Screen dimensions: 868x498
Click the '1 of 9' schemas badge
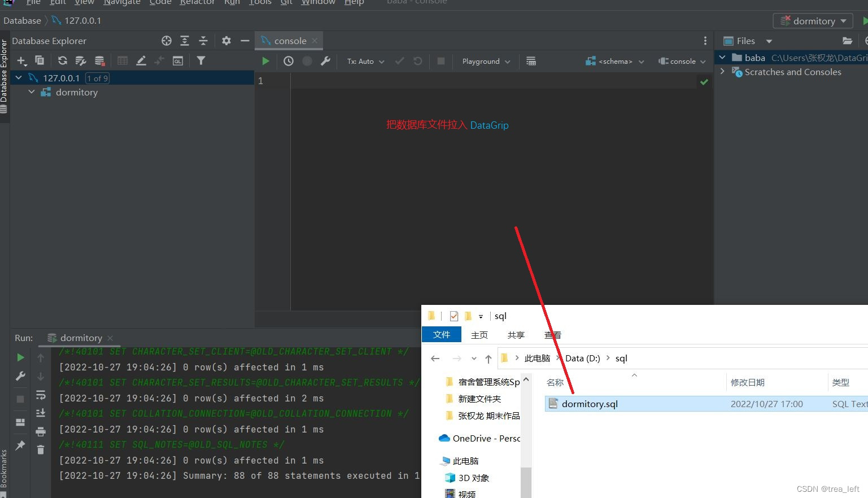pyautogui.click(x=97, y=78)
